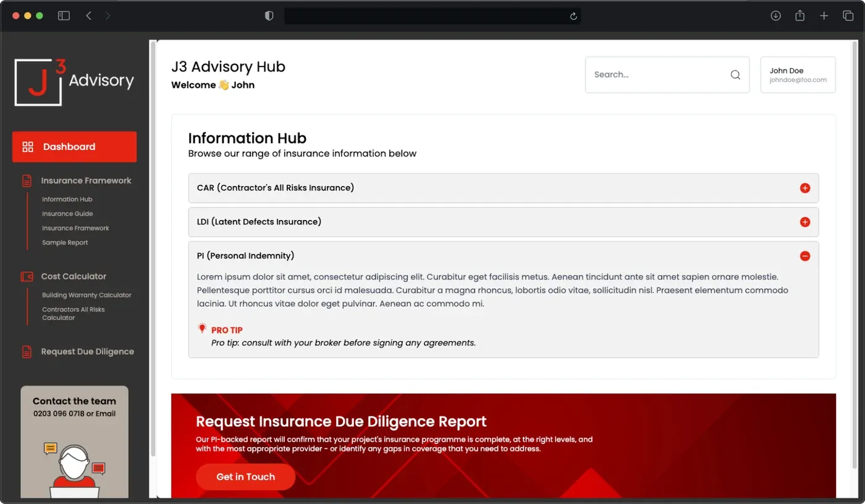Click the J3 Advisory logo
Screen dimensions: 865x504
coord(74,82)
